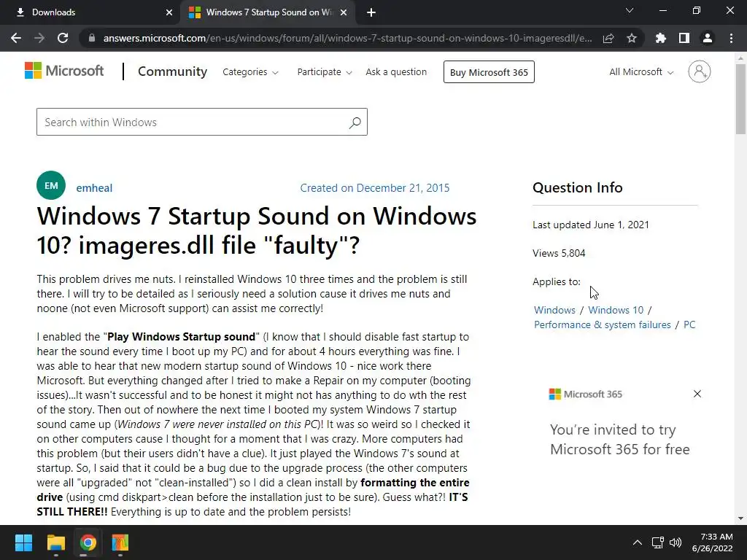Click the page scrollbar thumb
The width and height of the screenshot is (747, 560).
[x=740, y=99]
